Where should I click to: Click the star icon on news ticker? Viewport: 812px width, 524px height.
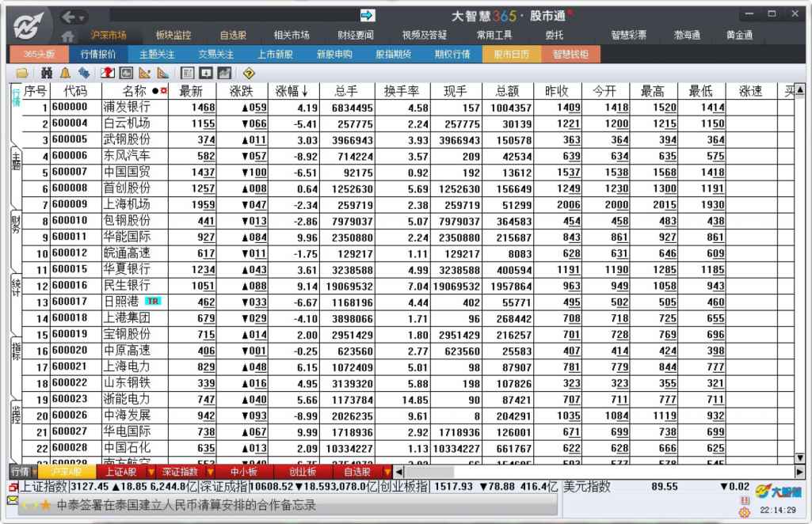[46, 505]
